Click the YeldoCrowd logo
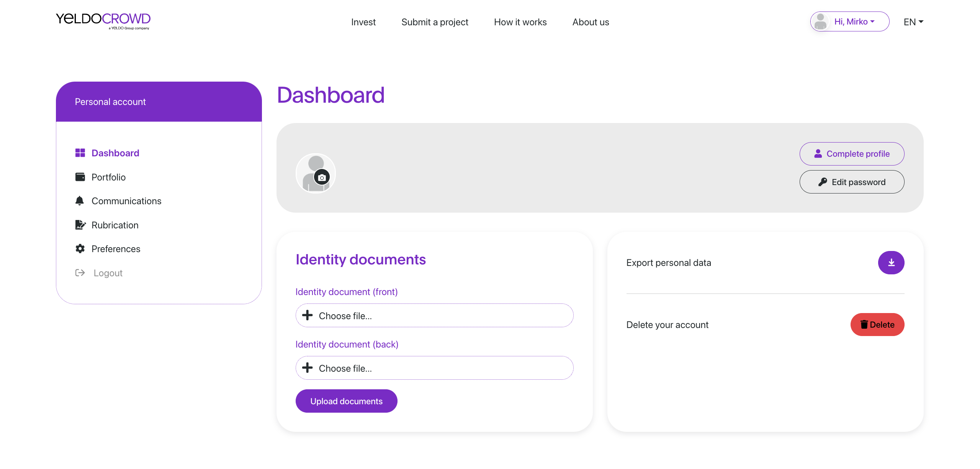This screenshot has width=980, height=469. coord(103,21)
